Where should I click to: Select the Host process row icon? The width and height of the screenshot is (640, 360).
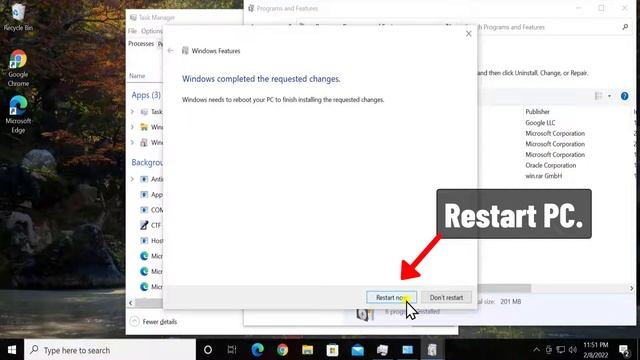tap(144, 241)
